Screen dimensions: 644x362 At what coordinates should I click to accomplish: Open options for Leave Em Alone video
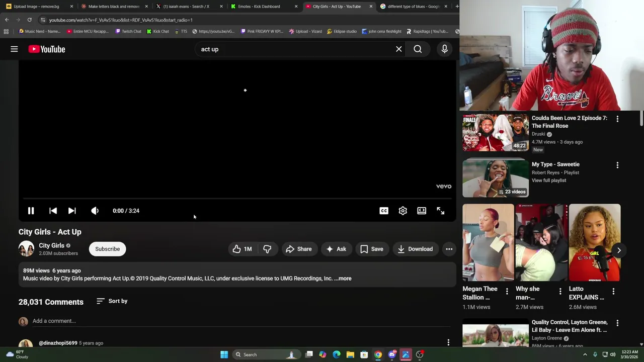[617, 323]
